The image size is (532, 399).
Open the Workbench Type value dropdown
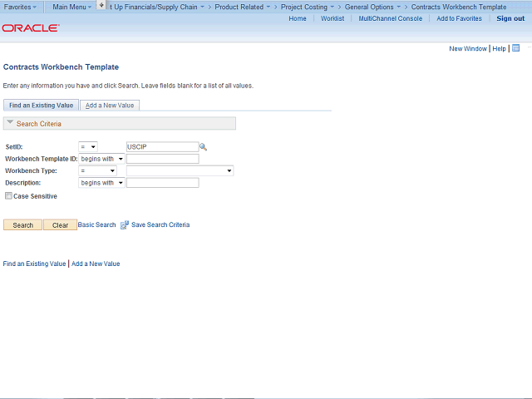180,170
